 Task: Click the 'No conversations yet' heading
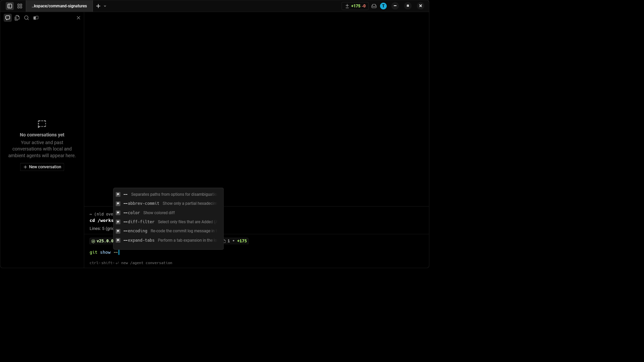42,135
